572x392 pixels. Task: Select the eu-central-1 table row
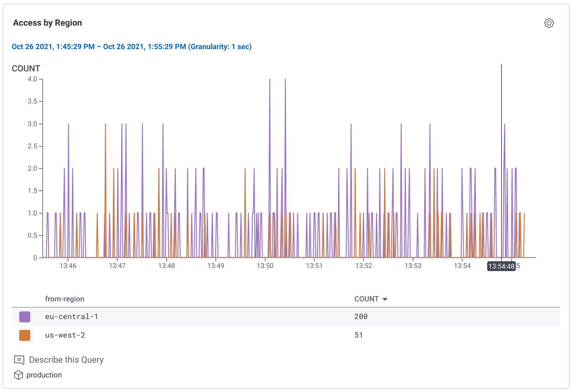point(214,317)
